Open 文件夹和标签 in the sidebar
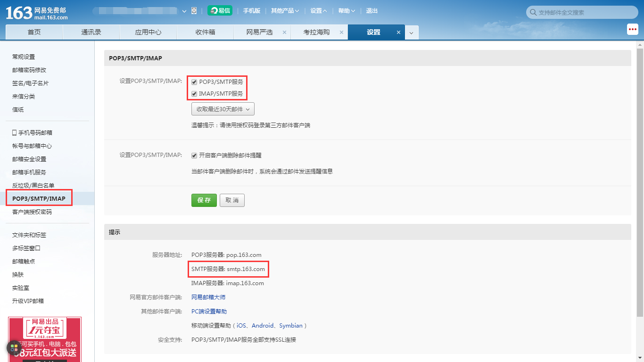 (x=29, y=235)
